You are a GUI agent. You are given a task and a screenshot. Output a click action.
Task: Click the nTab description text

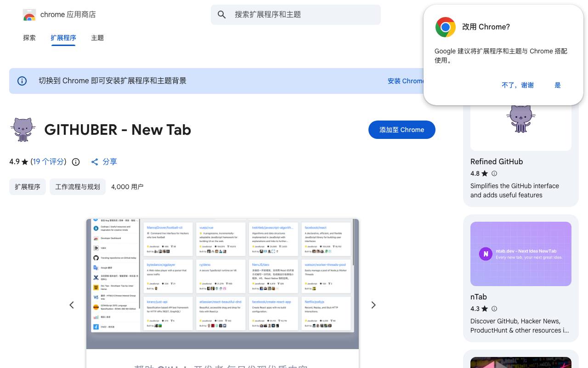[520, 326]
